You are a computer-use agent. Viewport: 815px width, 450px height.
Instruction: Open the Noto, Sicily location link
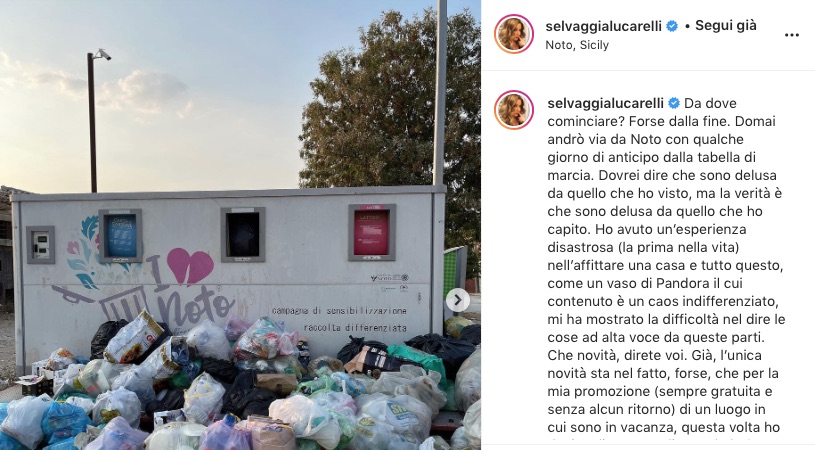577,45
